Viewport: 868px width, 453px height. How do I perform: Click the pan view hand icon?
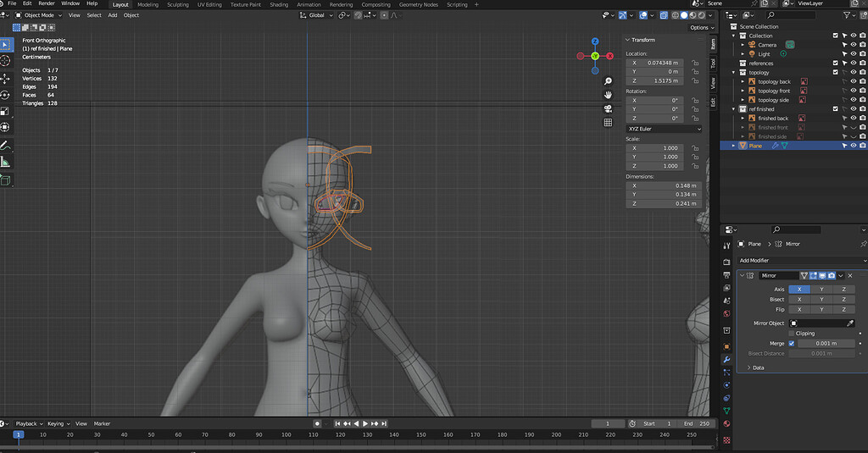point(608,95)
